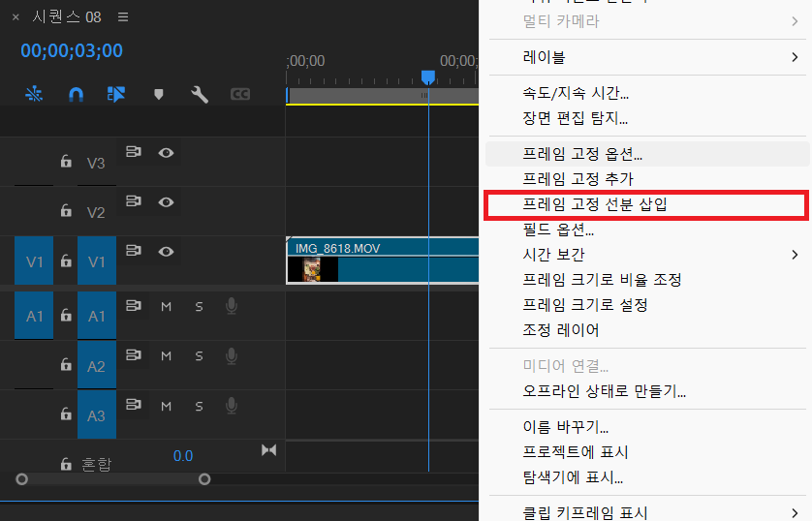Expand the 시간 보간 submenu

click(x=647, y=255)
